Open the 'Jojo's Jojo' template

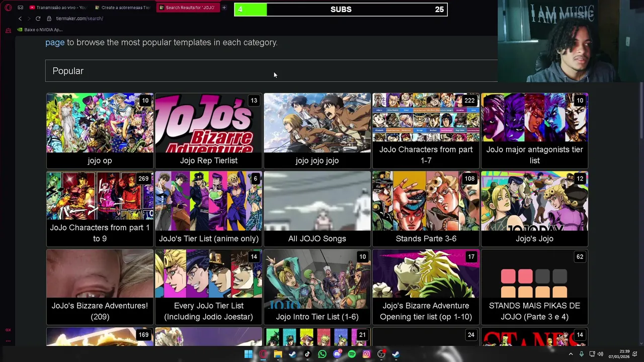[x=534, y=209]
